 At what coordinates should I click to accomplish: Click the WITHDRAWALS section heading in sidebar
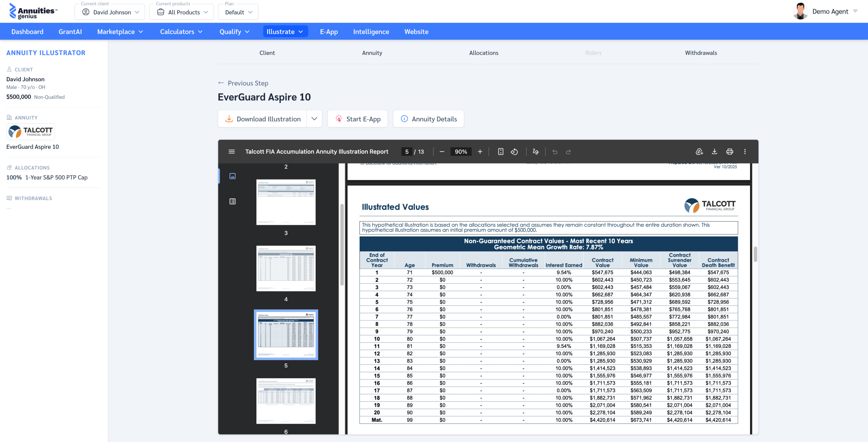(x=33, y=198)
